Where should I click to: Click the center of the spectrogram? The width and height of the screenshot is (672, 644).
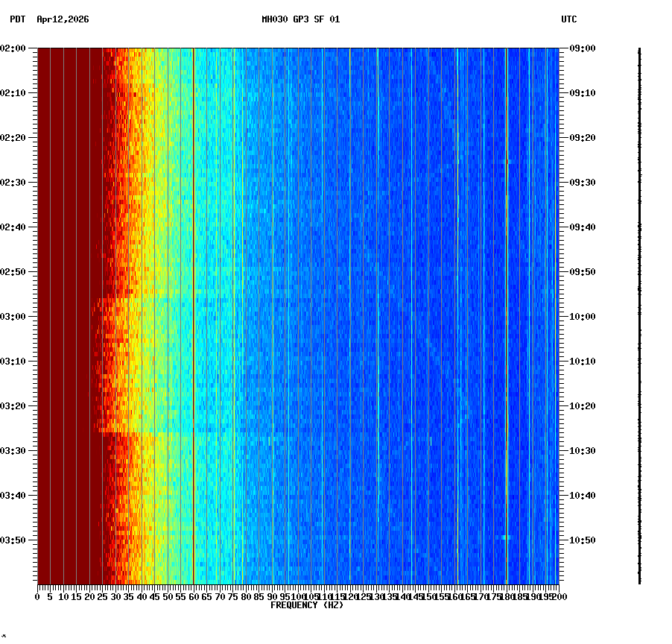coord(298,316)
